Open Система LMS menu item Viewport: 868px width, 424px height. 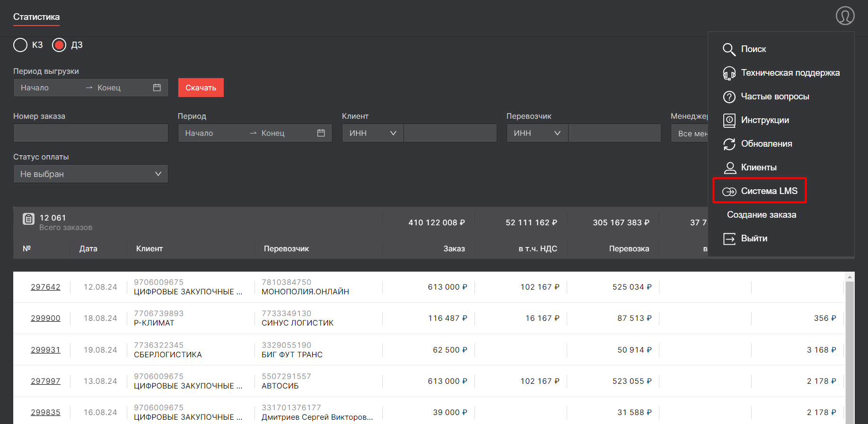(769, 191)
